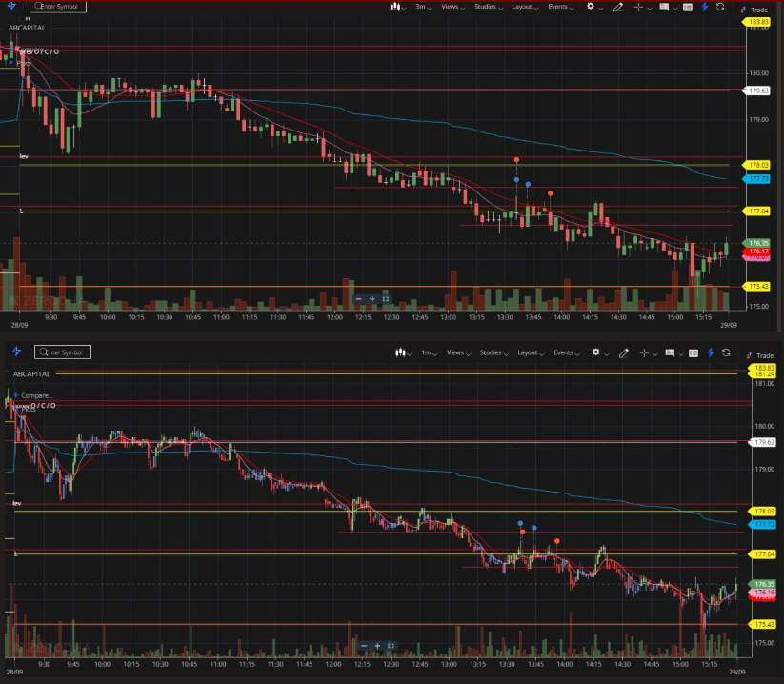Click the green 176.35 price label in top chart
This screenshot has height=684, width=784.
[x=757, y=243]
